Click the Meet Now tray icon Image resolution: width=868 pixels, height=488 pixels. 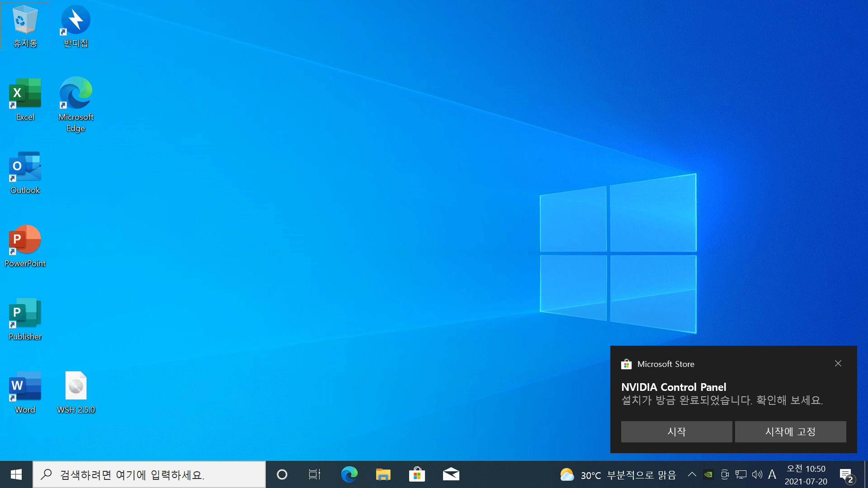click(725, 474)
